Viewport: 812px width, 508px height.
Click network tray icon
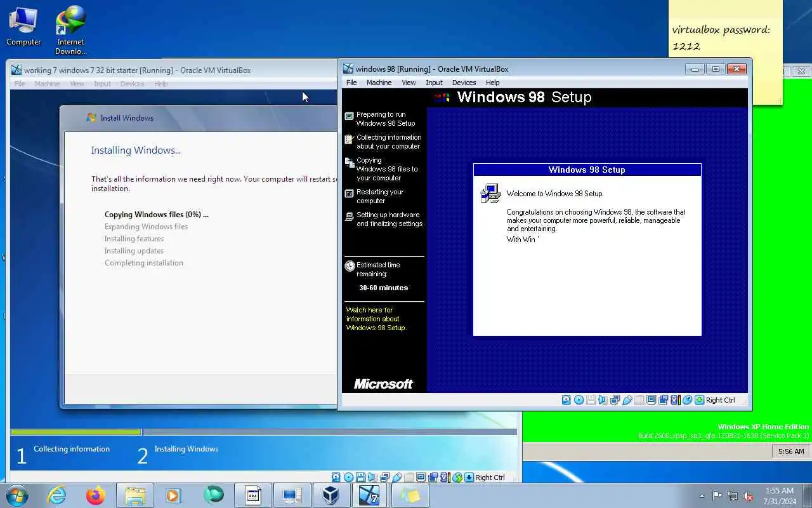point(733,496)
